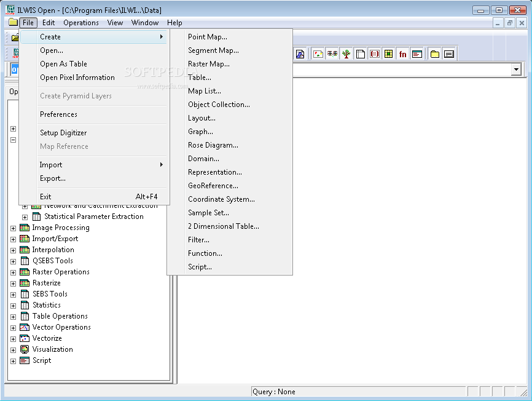Expand the Statistical Parameter Extraction node

click(x=25, y=216)
